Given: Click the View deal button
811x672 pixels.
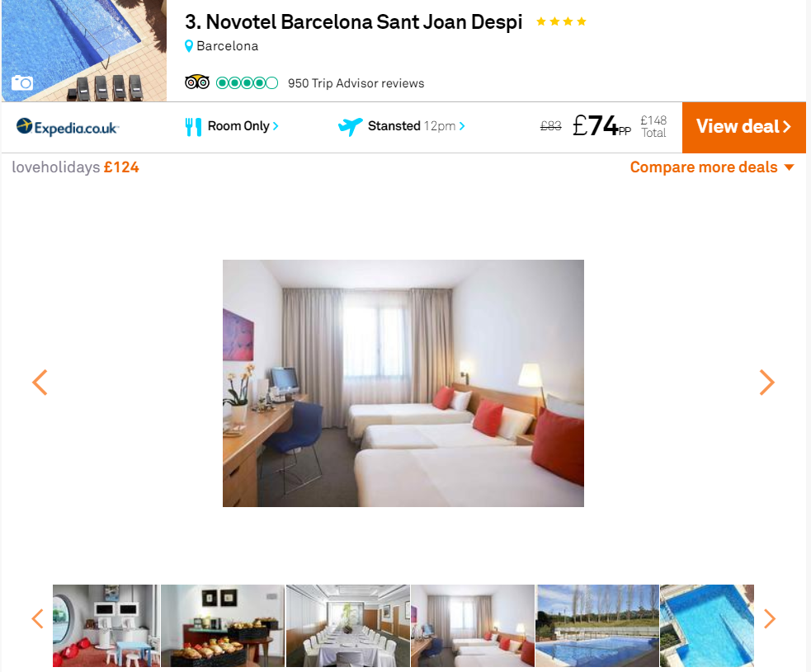Looking at the screenshot, I should tap(744, 127).
